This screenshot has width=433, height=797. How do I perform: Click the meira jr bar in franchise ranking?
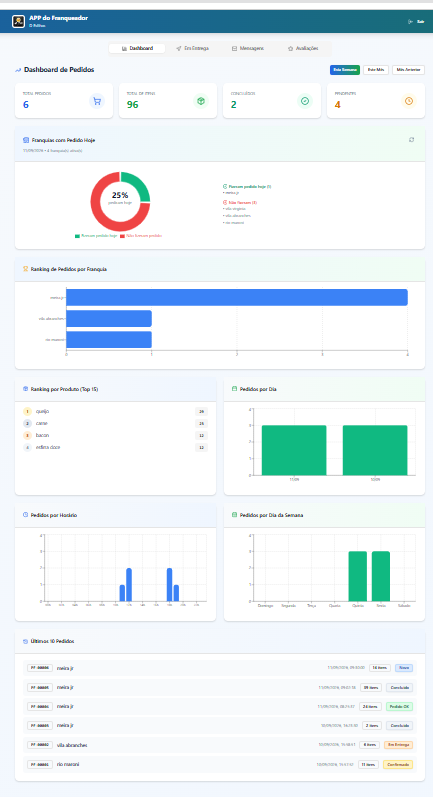(237, 297)
